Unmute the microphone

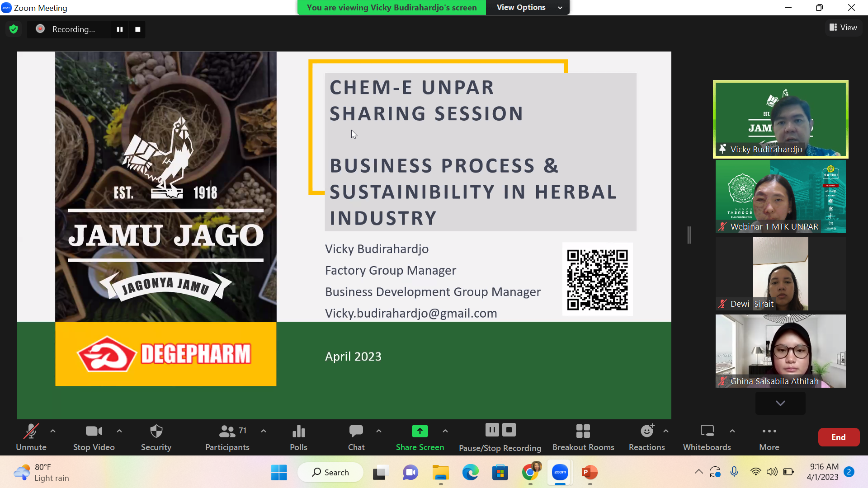pyautogui.click(x=31, y=437)
